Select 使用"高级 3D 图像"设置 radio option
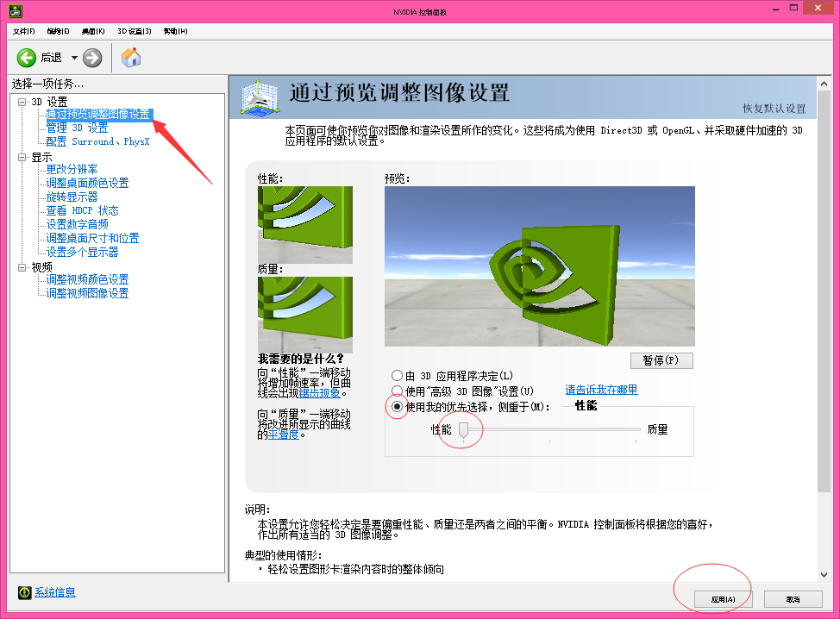Viewport: 840px width, 619px height. (x=397, y=391)
